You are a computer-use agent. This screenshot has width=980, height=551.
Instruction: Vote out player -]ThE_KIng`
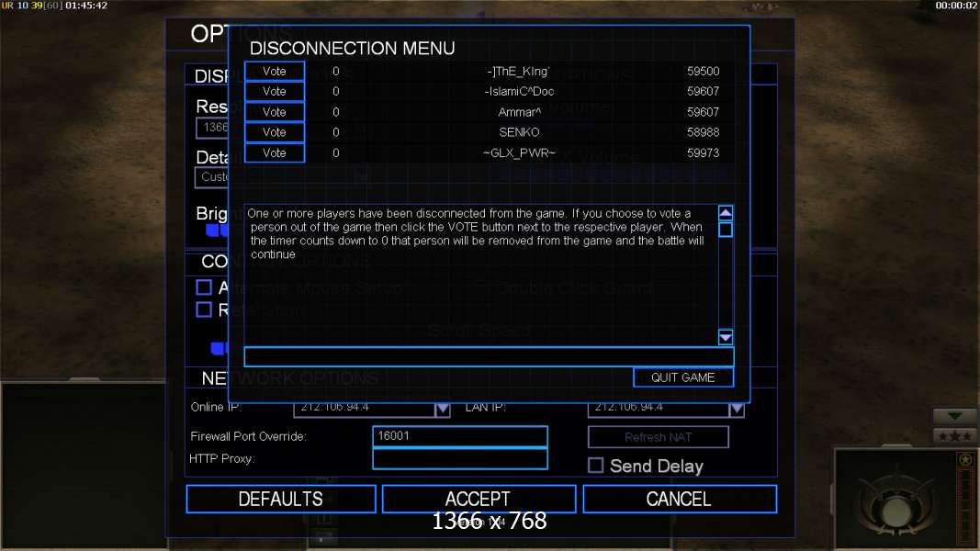275,72
